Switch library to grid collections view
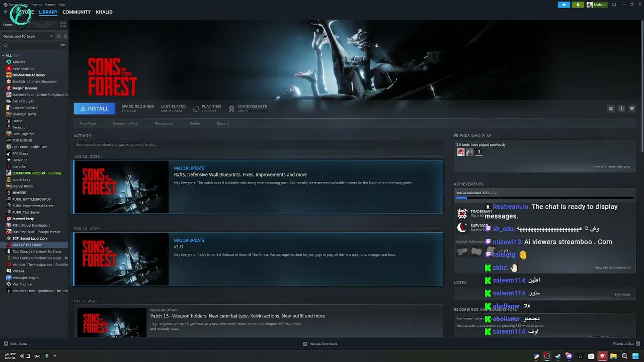Viewport: 644px width, 362px height. 63,24
